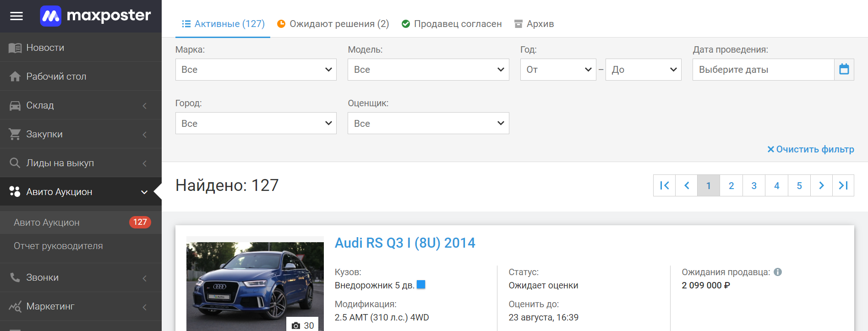Click the Закупки shopping cart icon

pos(15,134)
